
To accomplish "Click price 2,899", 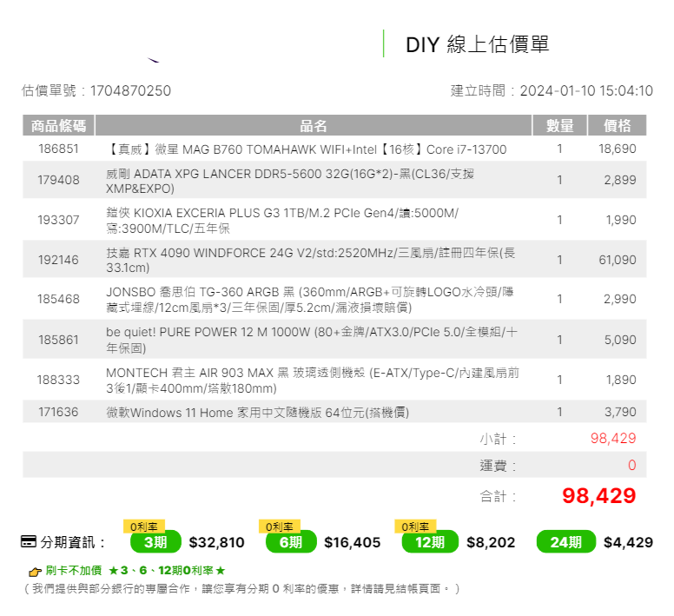I will (620, 180).
